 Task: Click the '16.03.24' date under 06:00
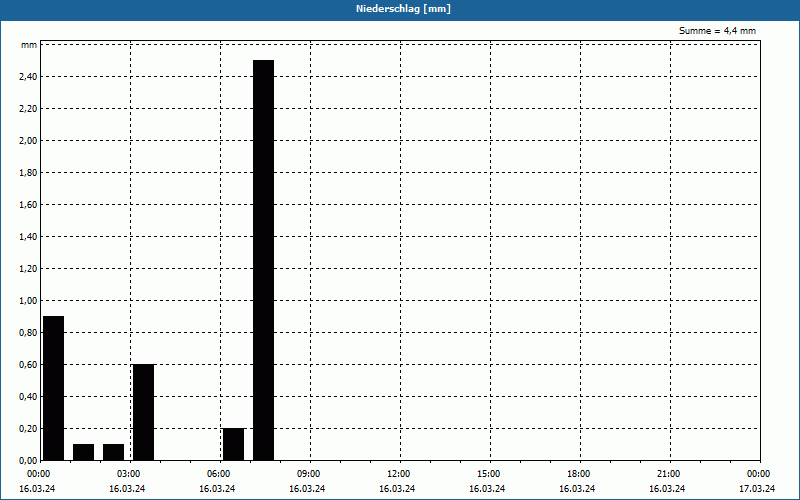pyautogui.click(x=217, y=489)
